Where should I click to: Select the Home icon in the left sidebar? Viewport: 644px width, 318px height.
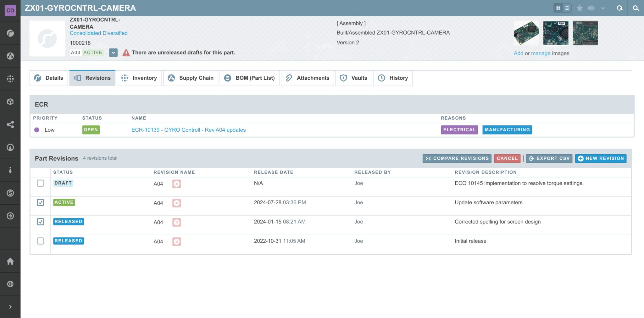(x=10, y=261)
